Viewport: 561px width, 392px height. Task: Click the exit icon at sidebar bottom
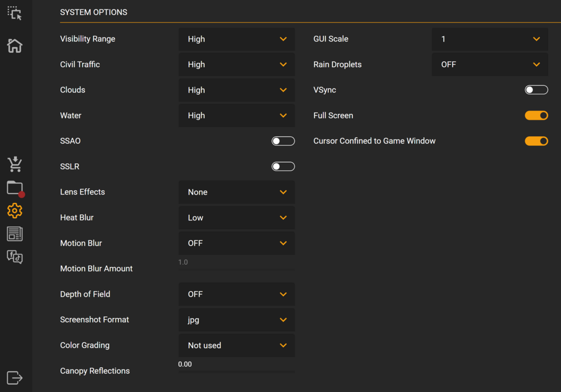tap(15, 378)
